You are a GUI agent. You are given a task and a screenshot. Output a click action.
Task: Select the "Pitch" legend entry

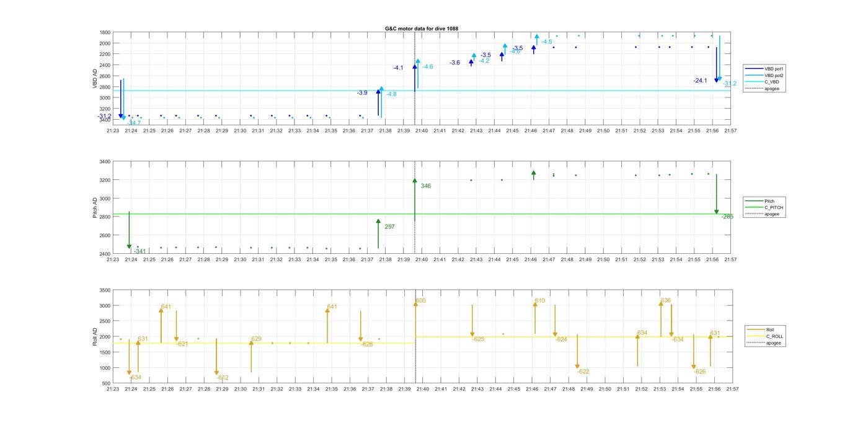pos(759,201)
